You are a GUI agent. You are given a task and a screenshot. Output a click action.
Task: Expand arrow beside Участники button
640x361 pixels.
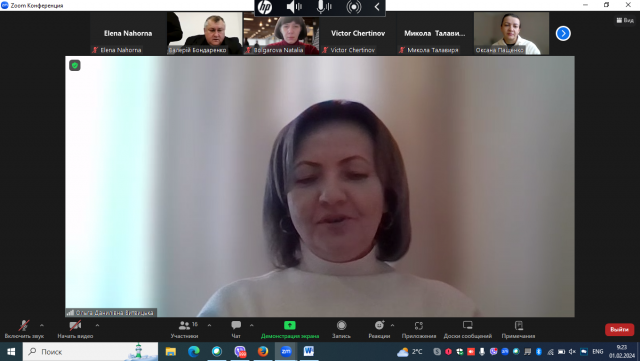[x=209, y=325]
